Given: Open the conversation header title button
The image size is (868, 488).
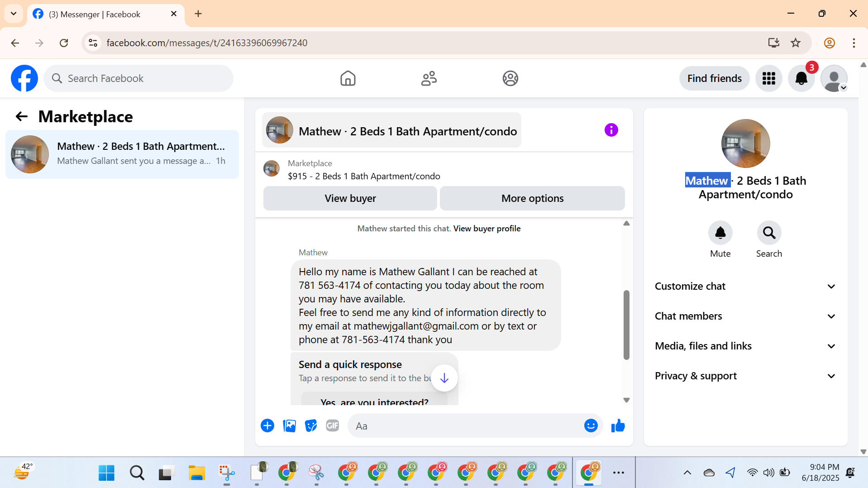Looking at the screenshot, I should [x=391, y=130].
